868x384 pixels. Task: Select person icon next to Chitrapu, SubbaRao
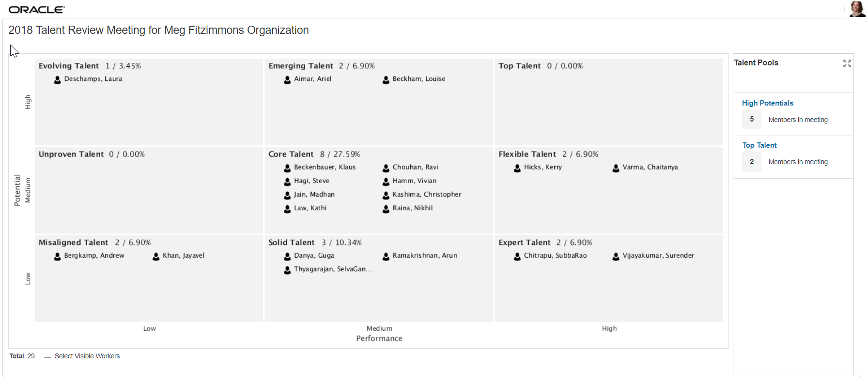pyautogui.click(x=517, y=256)
